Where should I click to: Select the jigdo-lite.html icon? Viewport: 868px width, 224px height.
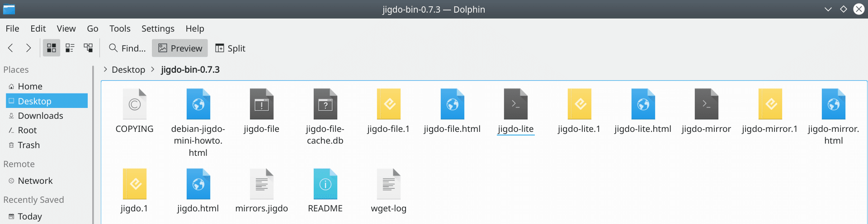pyautogui.click(x=643, y=104)
